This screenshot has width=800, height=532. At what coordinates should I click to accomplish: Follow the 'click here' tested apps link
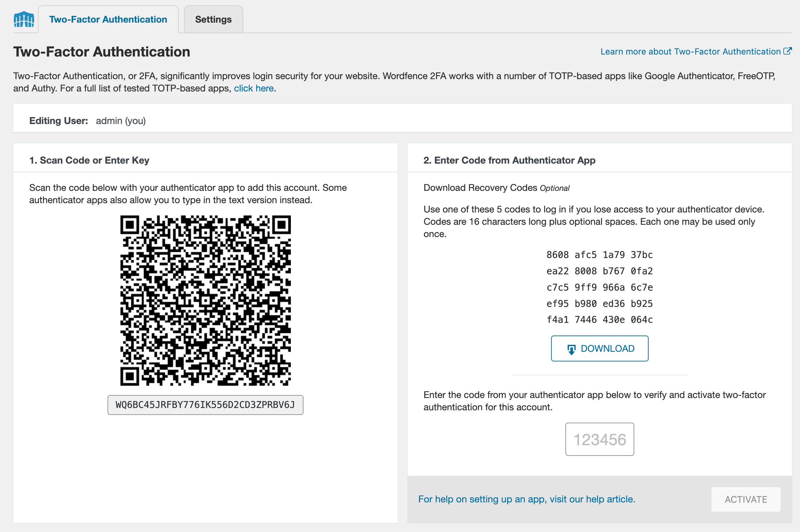[254, 88]
